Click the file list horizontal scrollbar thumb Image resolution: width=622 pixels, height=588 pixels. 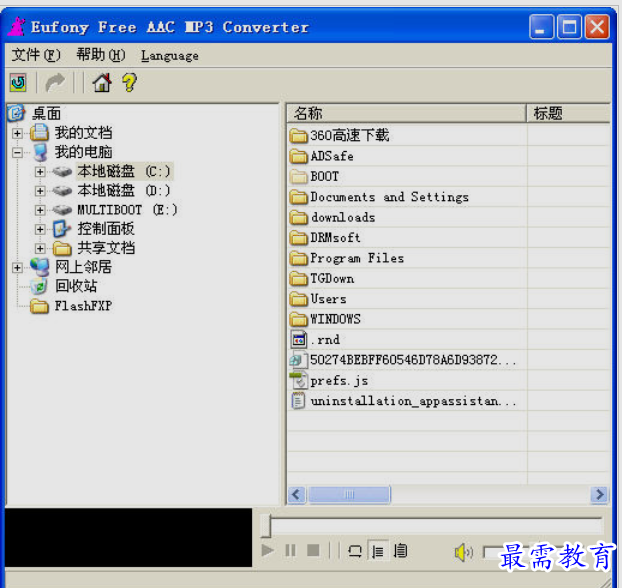349,495
